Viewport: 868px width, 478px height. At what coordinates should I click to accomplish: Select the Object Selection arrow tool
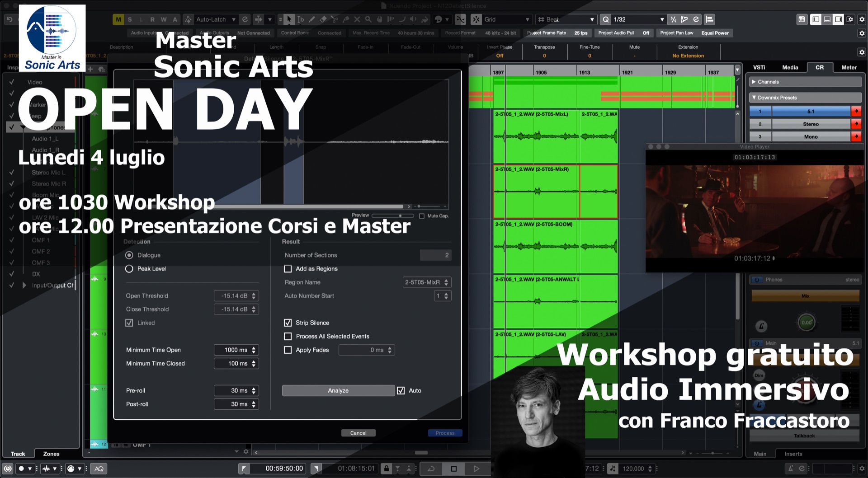(289, 19)
